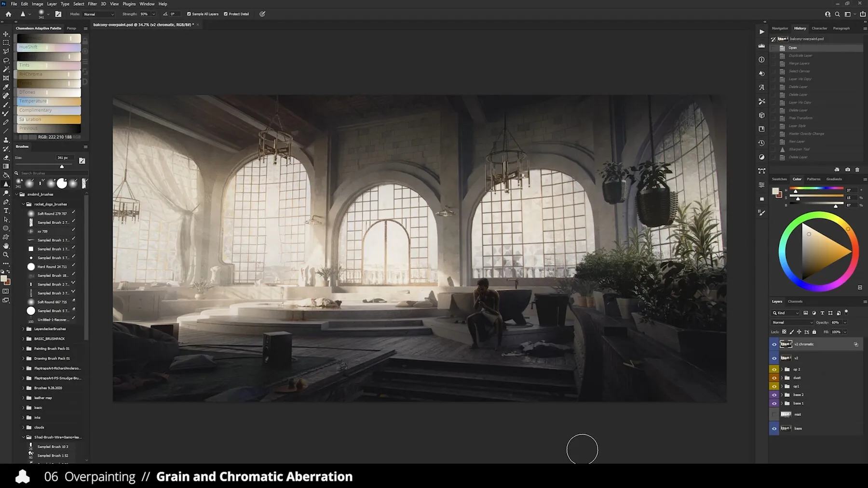Screen dimensions: 868x488
Task: Switch to the Channels tab
Action: click(795, 302)
